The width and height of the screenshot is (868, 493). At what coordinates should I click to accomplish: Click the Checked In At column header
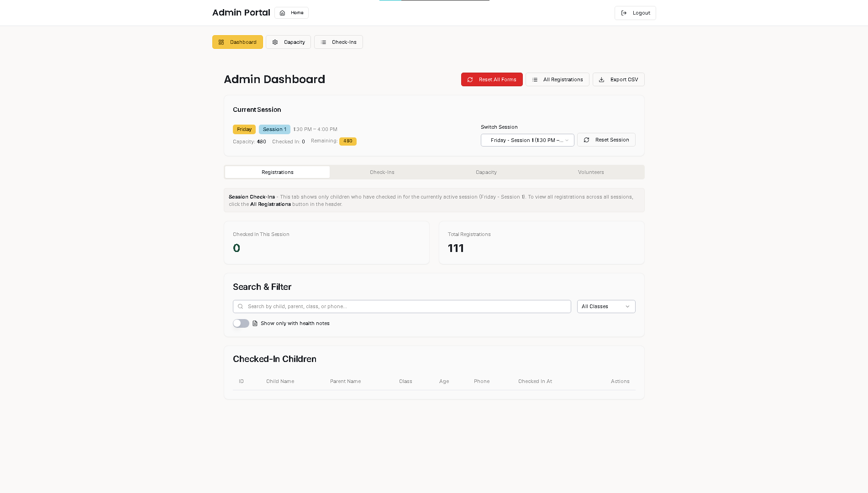coord(535,382)
